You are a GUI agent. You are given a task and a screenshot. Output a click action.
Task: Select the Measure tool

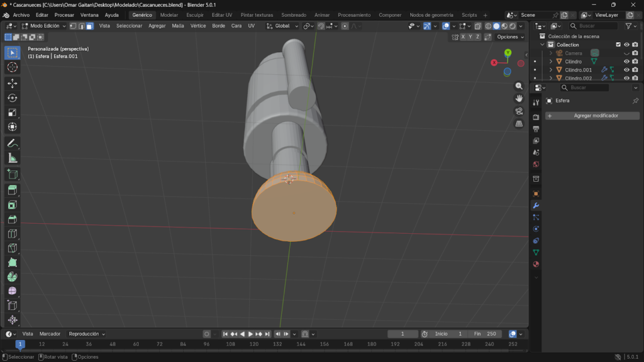pyautogui.click(x=12, y=158)
